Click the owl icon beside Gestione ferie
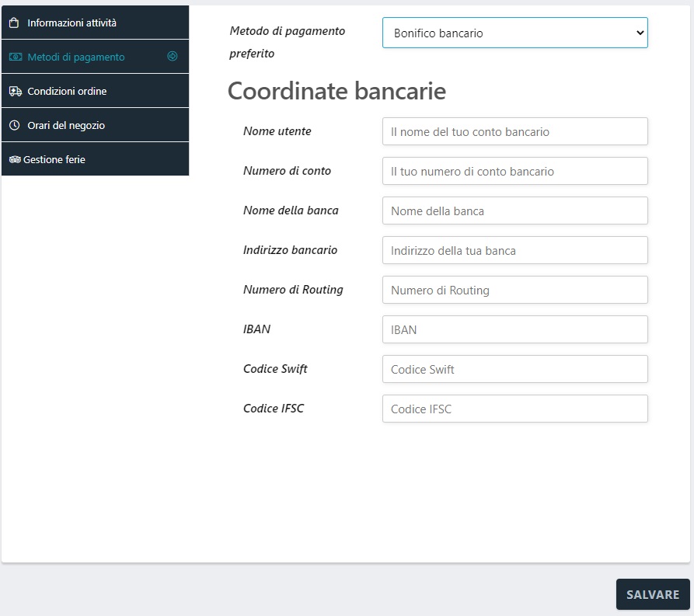 click(15, 160)
